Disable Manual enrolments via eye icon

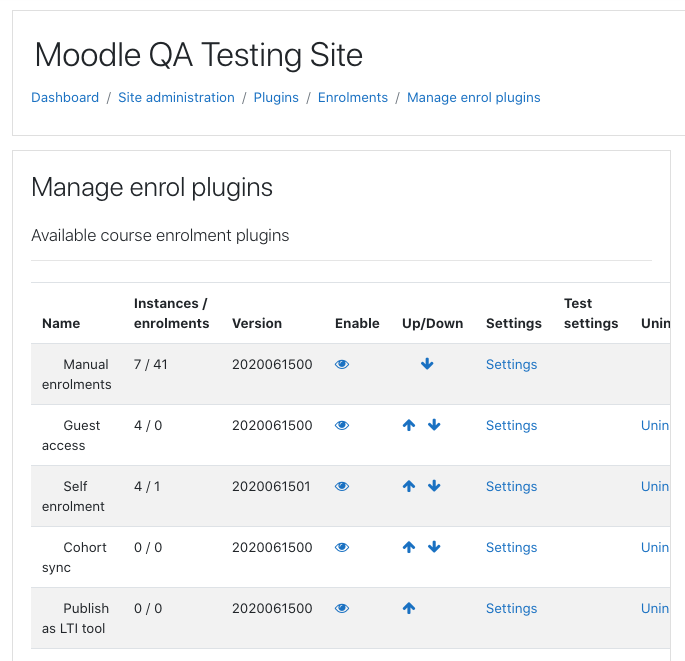[342, 364]
